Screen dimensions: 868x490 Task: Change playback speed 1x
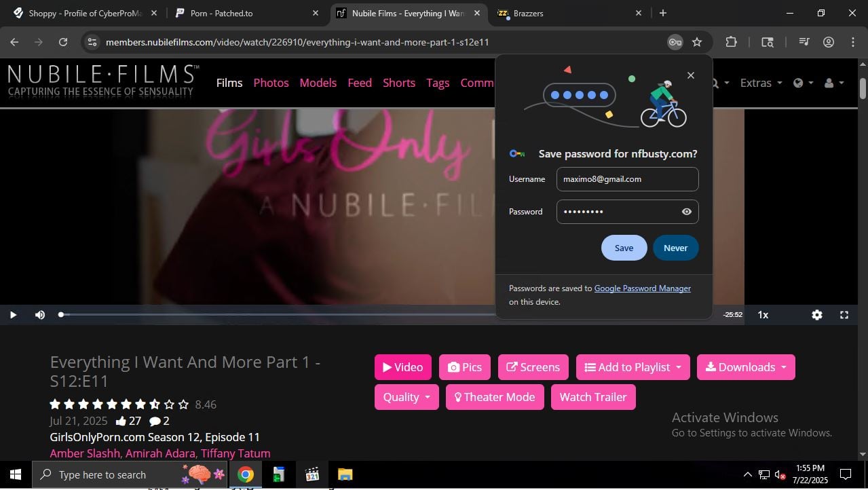click(x=763, y=315)
